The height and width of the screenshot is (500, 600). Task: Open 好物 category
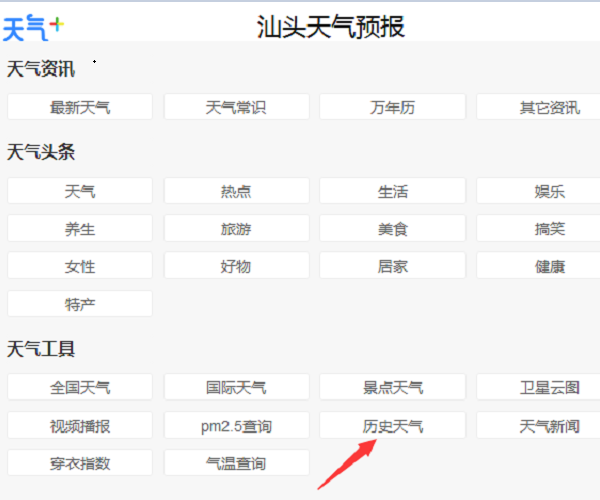click(236, 265)
